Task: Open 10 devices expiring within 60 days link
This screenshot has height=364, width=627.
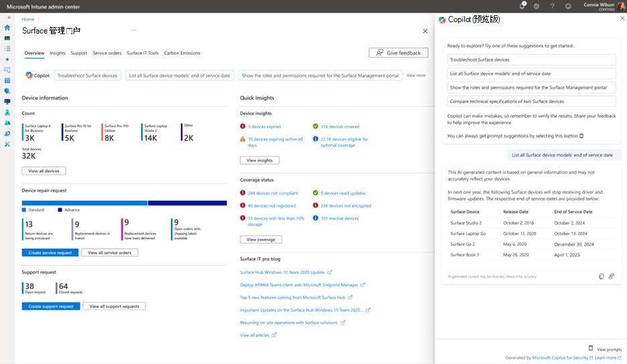Action: pos(275,143)
